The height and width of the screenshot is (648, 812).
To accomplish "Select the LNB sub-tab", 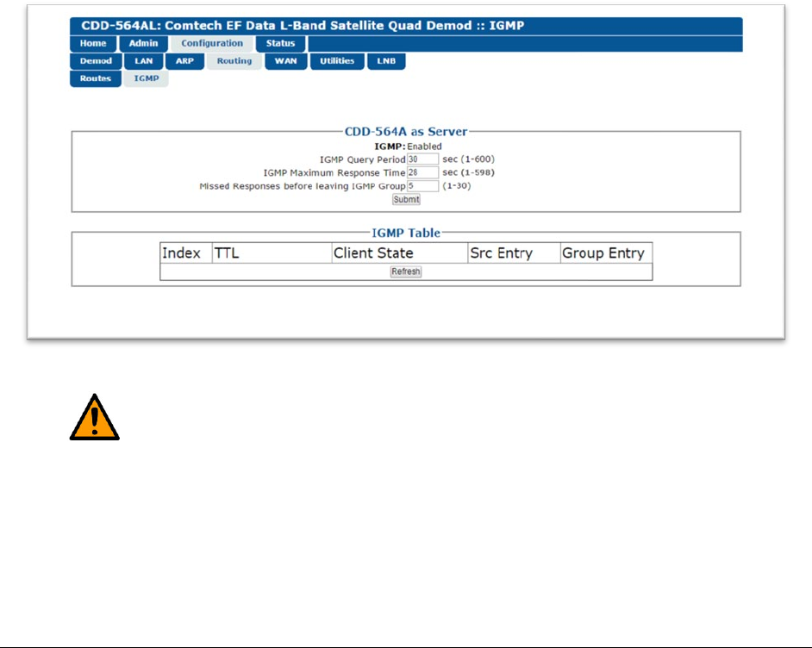I will 386,61.
